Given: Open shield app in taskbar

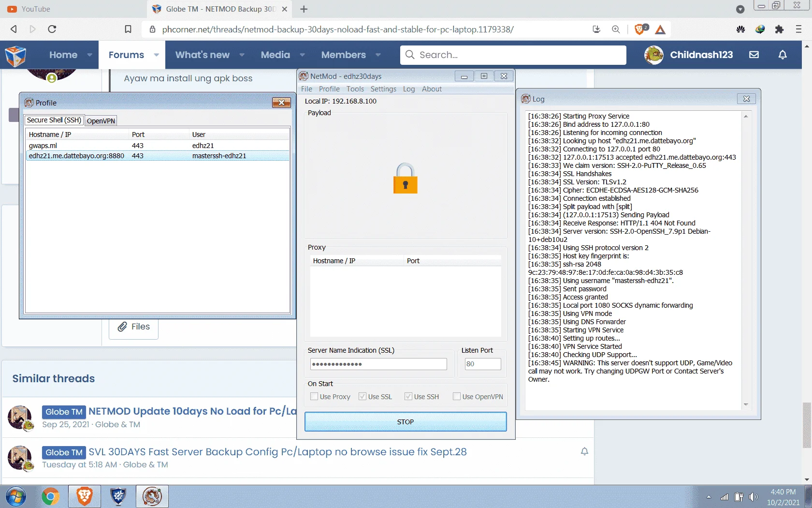Looking at the screenshot, I should (x=118, y=496).
